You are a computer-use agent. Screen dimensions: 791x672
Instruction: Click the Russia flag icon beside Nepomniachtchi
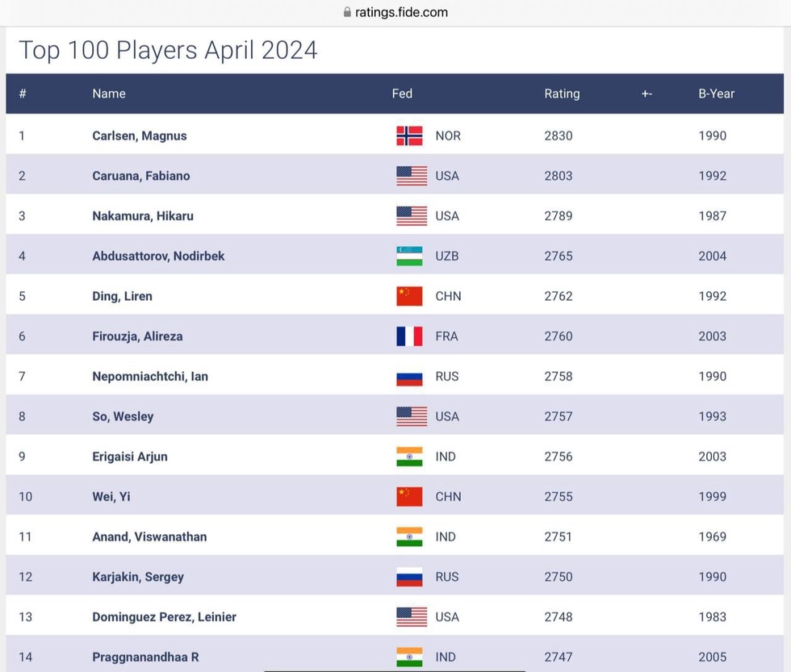pyautogui.click(x=409, y=376)
